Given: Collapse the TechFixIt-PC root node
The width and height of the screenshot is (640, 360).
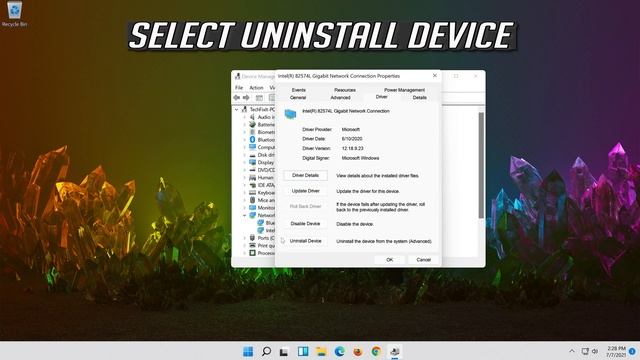Looking at the screenshot, I should (237, 109).
